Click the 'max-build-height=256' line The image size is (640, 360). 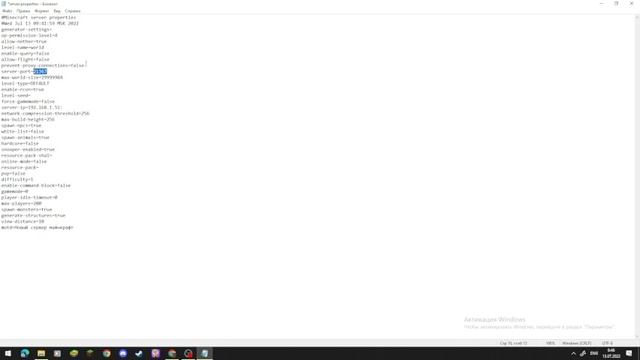tap(28, 120)
